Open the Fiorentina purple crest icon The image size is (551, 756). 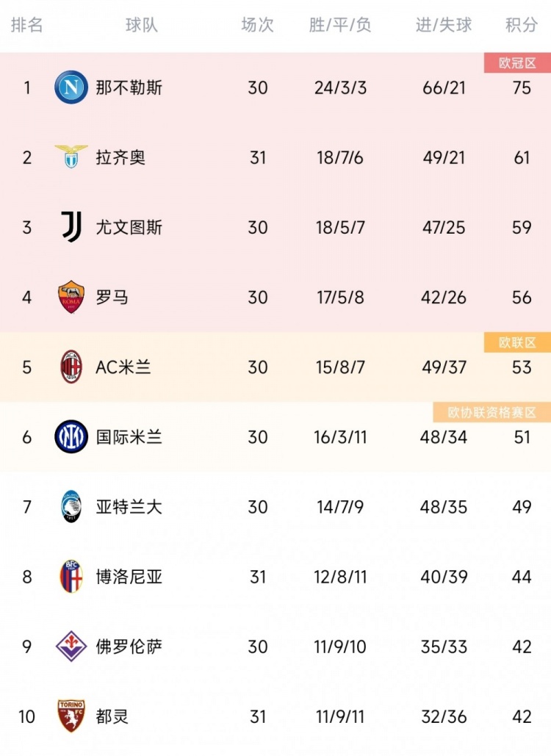[71, 647]
